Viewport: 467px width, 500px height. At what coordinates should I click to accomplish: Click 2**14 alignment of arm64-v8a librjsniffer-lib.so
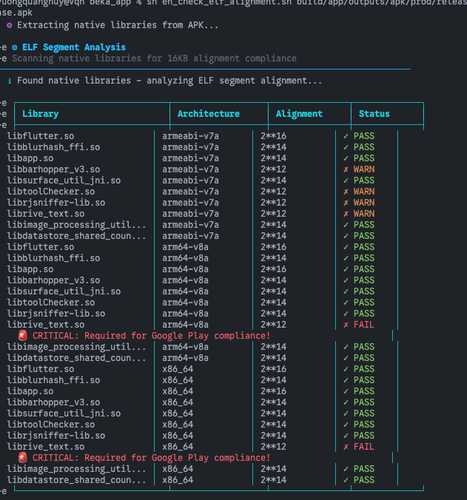coord(273,313)
